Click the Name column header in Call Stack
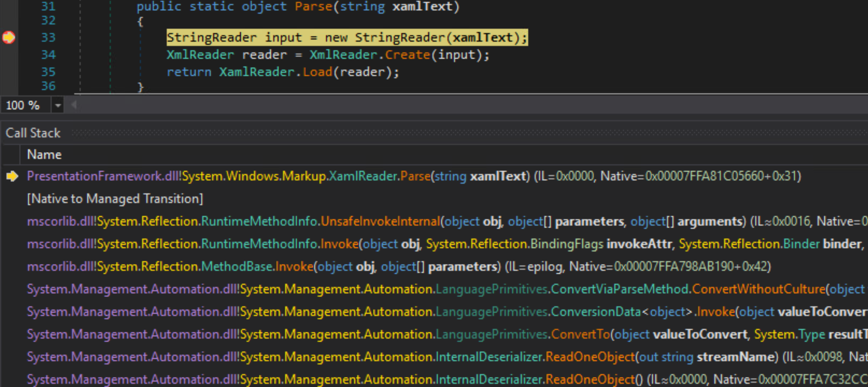This screenshot has height=387, width=868. pyautogui.click(x=44, y=154)
